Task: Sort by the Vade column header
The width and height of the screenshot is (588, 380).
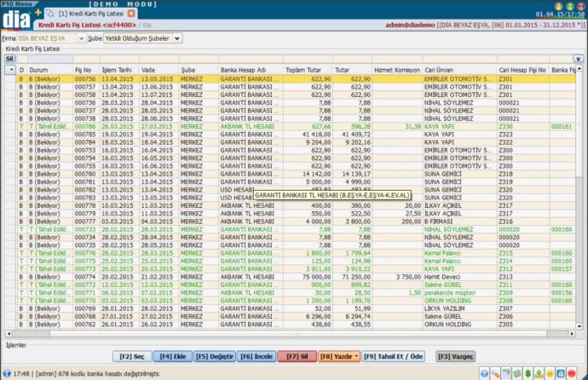Action: point(159,70)
